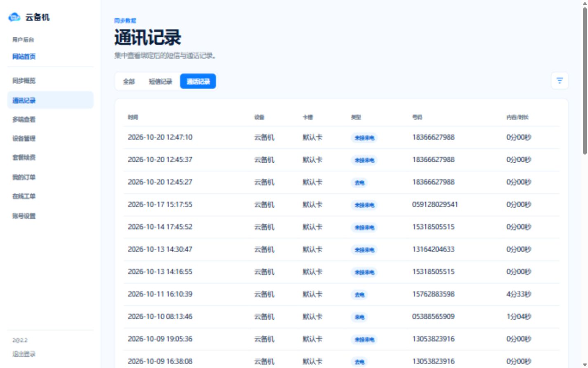588x368 pixels.
Task: Open 在线工单 in the sidebar
Action: [50, 196]
